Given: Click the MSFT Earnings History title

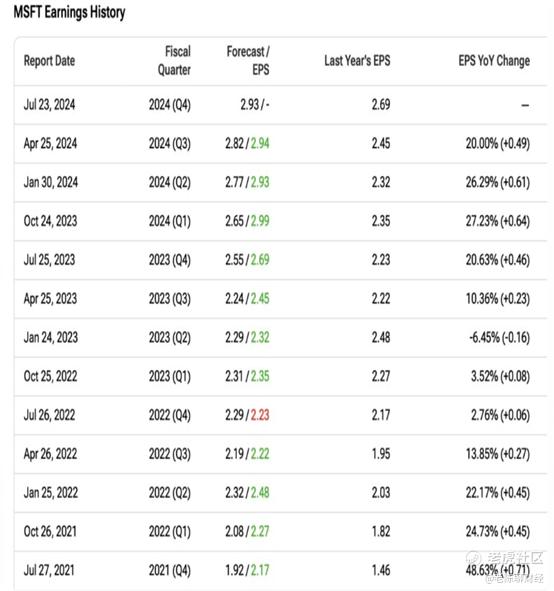Looking at the screenshot, I should [x=69, y=12].
